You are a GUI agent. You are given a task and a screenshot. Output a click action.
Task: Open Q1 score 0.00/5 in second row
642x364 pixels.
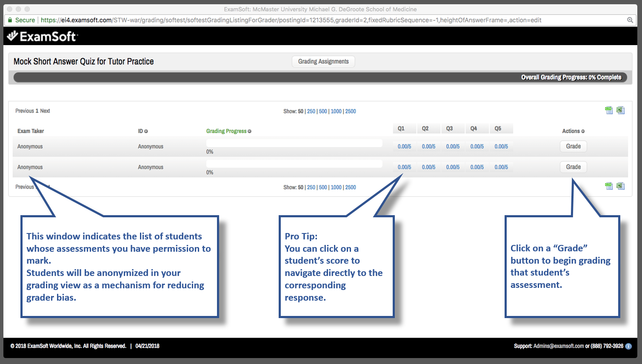404,168
